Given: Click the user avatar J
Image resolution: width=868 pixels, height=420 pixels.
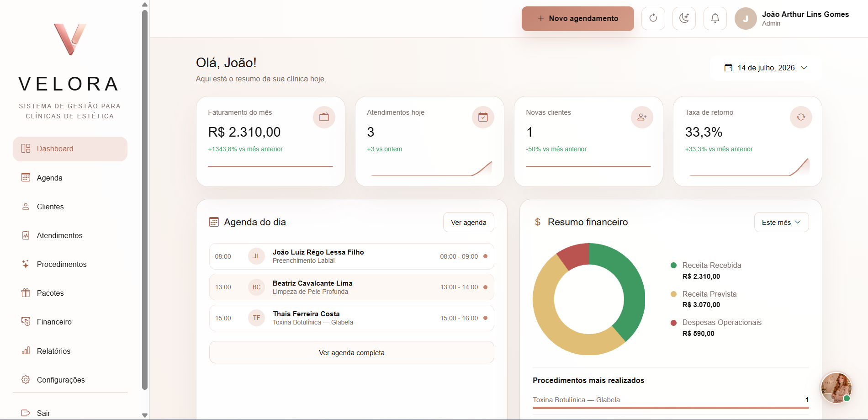Looking at the screenshot, I should [x=746, y=19].
